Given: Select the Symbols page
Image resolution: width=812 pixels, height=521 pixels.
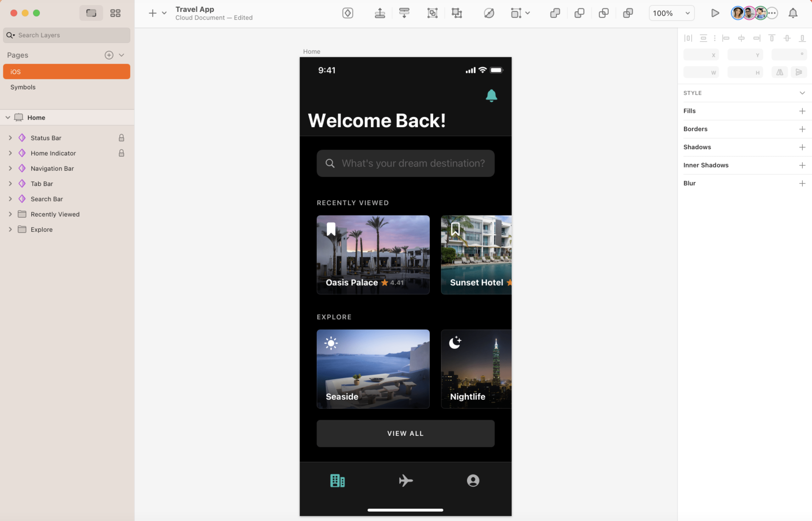Looking at the screenshot, I should [23, 87].
